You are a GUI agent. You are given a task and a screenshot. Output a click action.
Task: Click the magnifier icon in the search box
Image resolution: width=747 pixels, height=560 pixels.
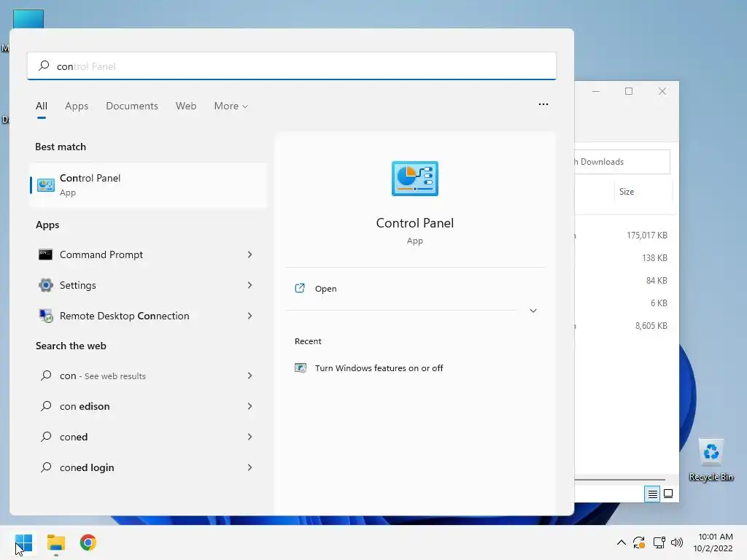44,66
